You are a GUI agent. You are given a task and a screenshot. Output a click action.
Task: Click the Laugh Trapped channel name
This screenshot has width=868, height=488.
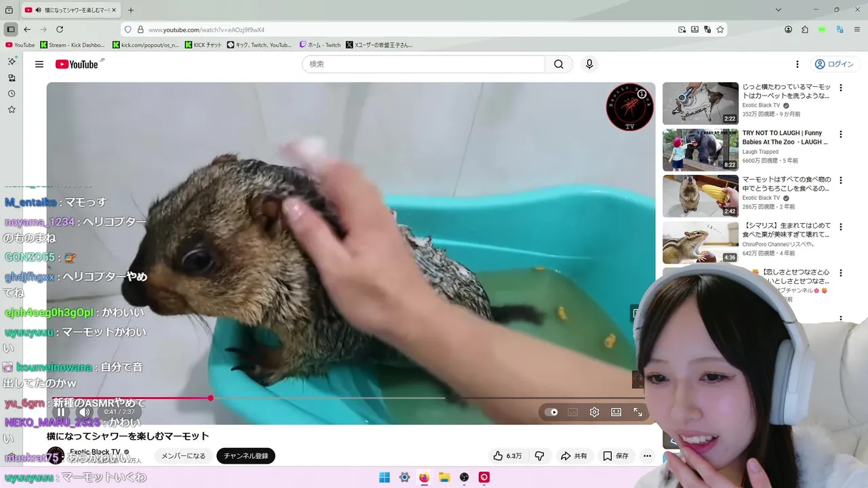760,152
